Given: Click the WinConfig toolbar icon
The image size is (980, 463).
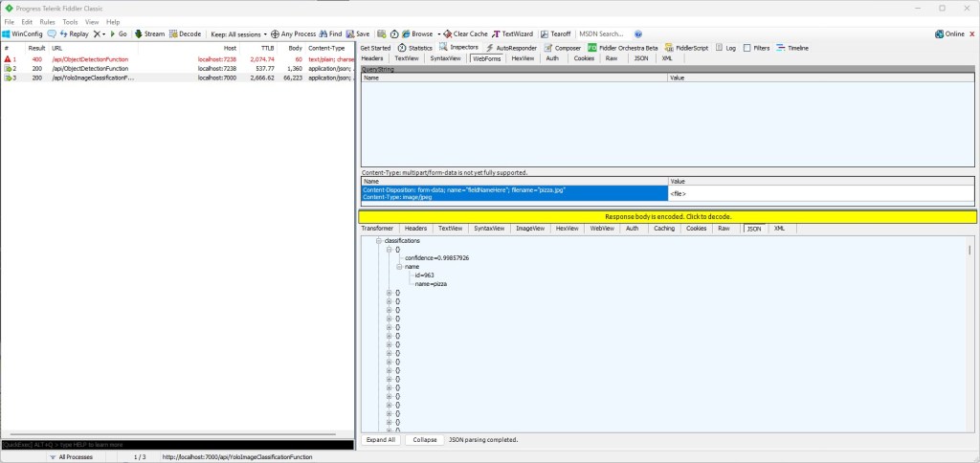Looking at the screenshot, I should coord(7,33).
